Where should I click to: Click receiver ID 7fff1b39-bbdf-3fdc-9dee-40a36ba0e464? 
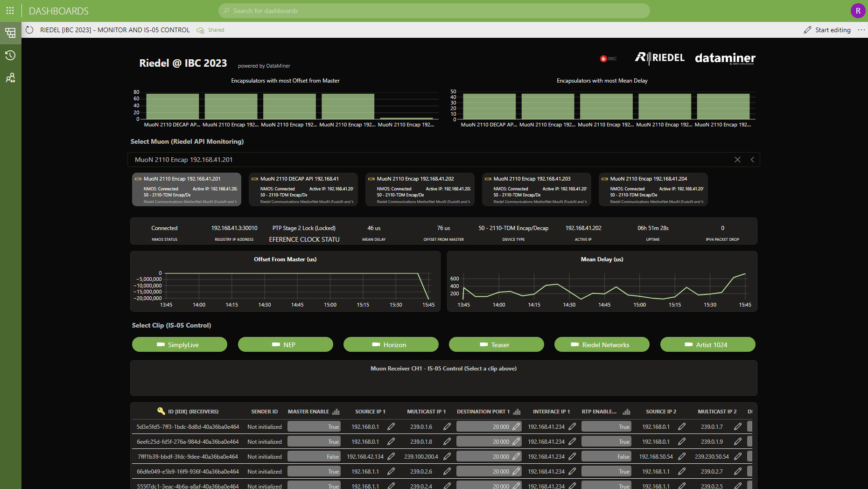tap(188, 456)
